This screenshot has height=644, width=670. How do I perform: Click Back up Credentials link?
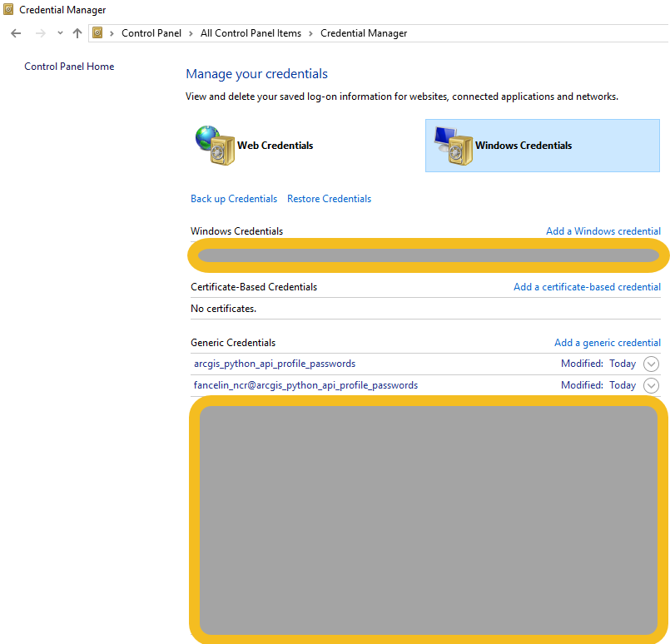(x=234, y=199)
